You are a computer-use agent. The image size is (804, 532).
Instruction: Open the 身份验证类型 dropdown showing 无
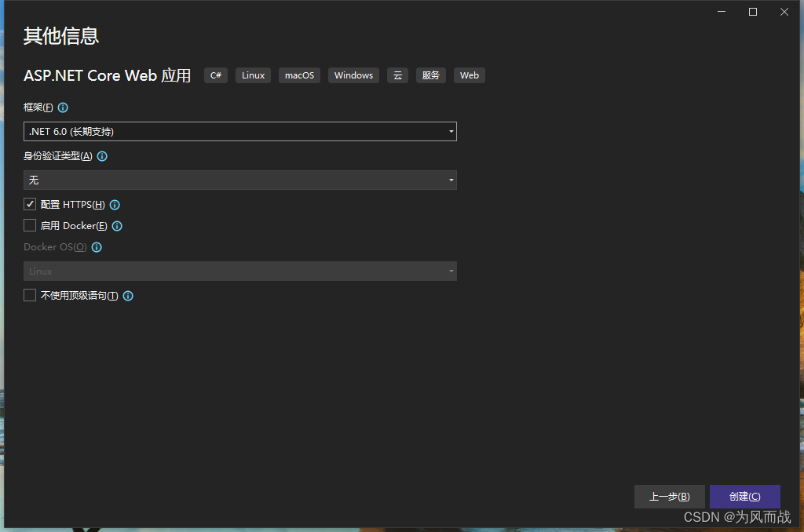[x=240, y=180]
